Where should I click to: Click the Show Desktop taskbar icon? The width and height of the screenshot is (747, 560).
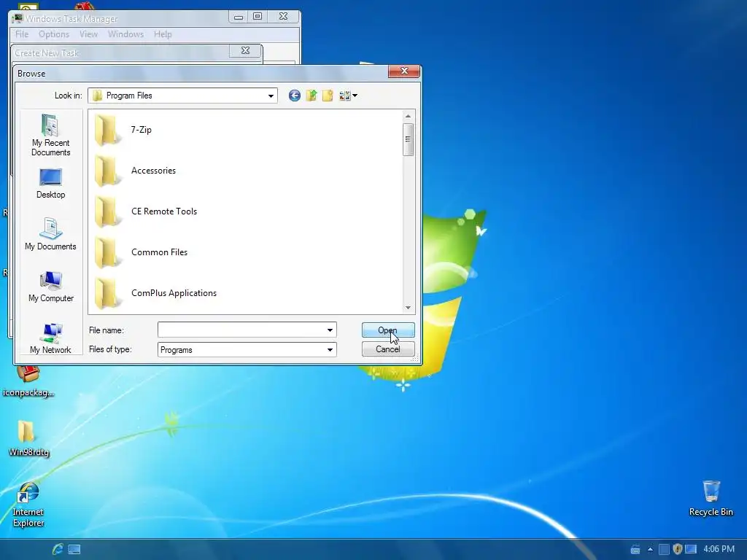75,550
